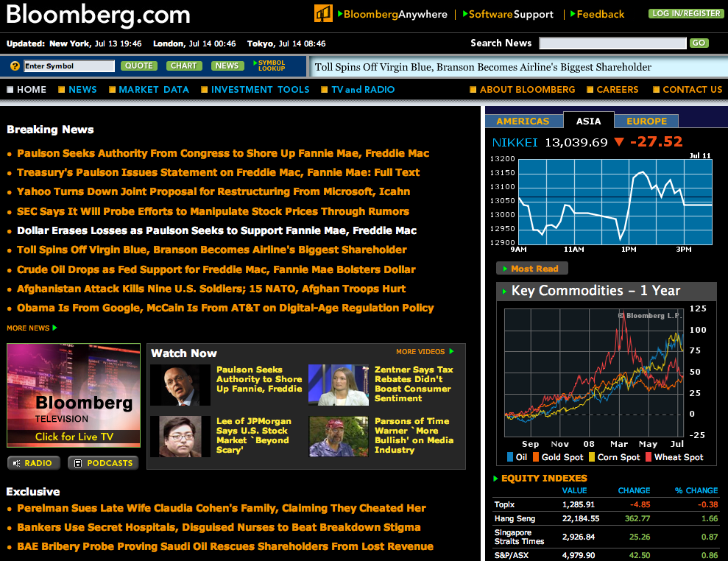Click the red Bloomberg TV icon beside BloombergAnywhere

(x=324, y=13)
